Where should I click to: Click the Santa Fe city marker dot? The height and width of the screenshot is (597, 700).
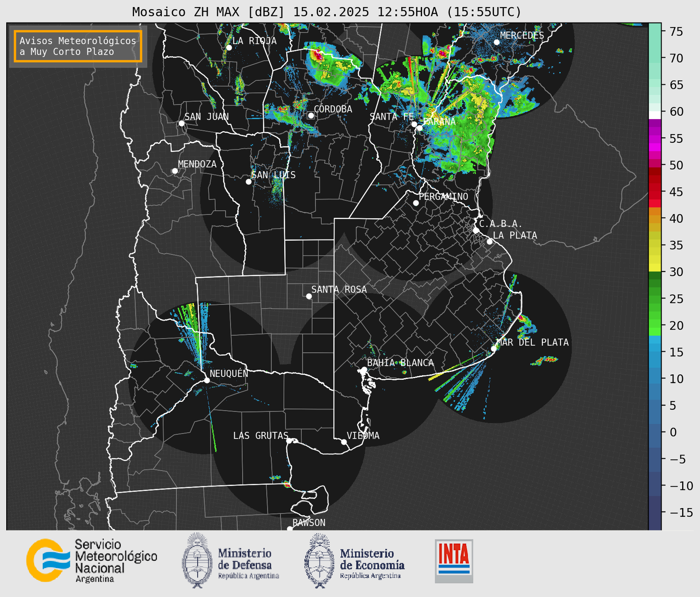pos(414,124)
